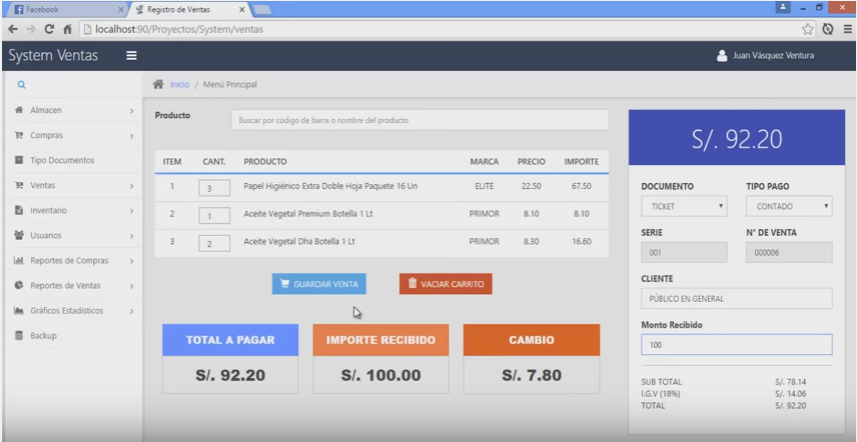Click the user avatar icon in header
The image size is (857, 442).
point(722,56)
